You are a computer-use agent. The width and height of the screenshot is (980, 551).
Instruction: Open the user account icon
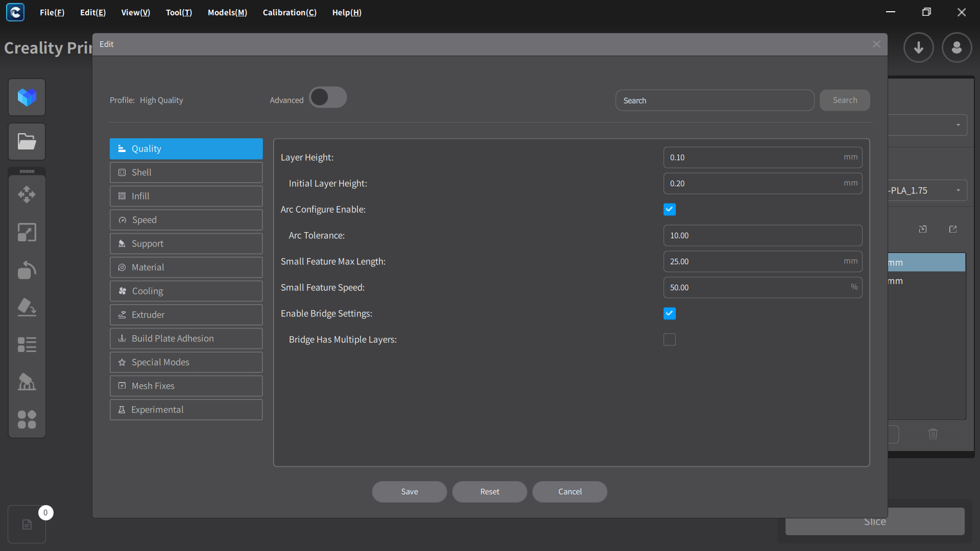[957, 47]
